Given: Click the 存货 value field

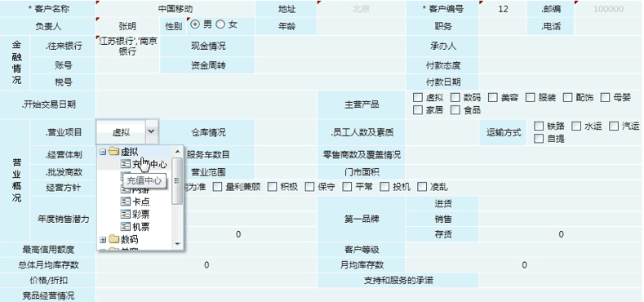Looking at the screenshot, I should click(x=561, y=234).
